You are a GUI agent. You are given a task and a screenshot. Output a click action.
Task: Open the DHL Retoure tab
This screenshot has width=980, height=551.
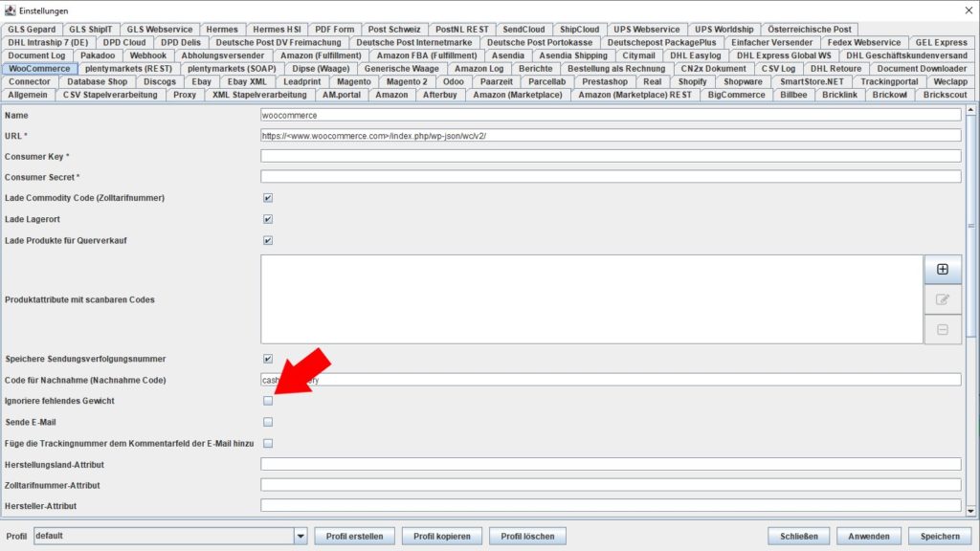pyautogui.click(x=835, y=69)
